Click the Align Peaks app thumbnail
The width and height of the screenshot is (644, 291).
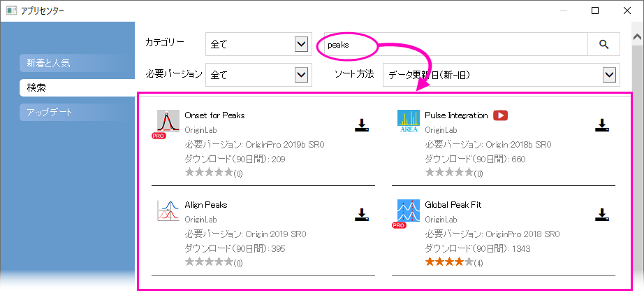tap(168, 211)
